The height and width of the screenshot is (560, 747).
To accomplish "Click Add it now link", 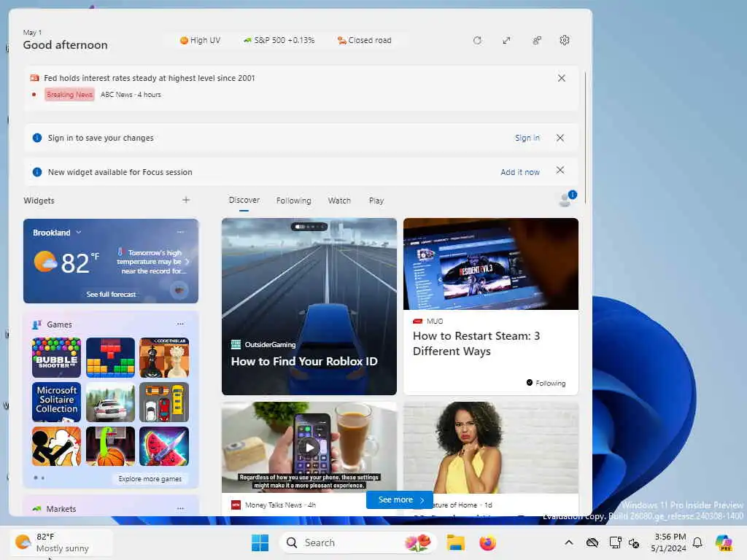I will (x=519, y=172).
